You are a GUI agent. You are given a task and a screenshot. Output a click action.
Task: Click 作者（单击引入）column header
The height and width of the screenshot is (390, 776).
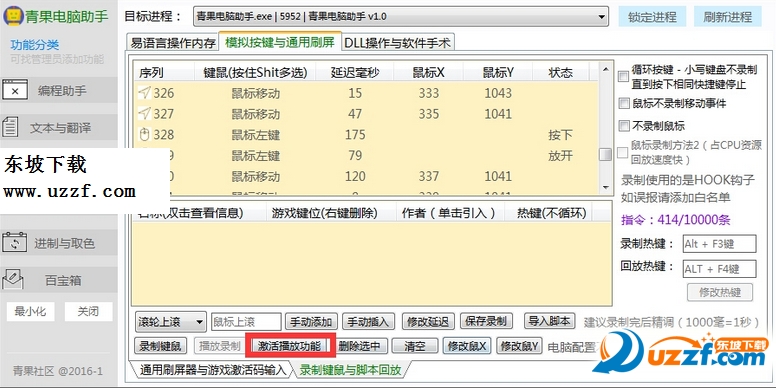[x=450, y=213]
